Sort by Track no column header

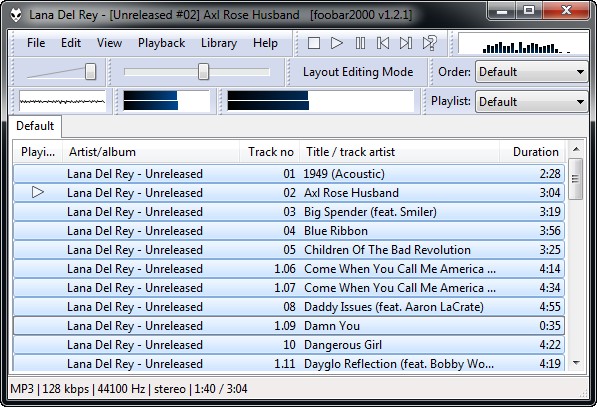coord(270,152)
